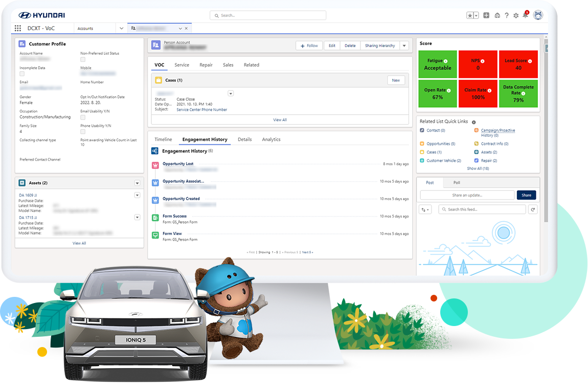Open the user avatar profile icon
Viewport: 588px width, 389px height.
point(538,15)
